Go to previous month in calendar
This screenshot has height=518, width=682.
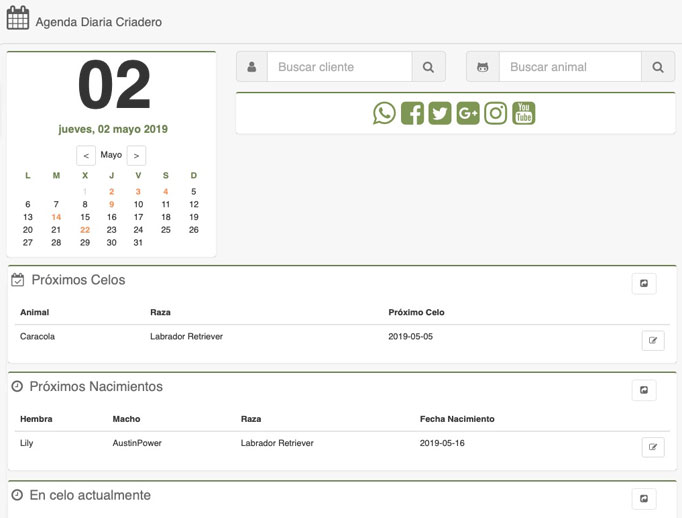click(86, 156)
